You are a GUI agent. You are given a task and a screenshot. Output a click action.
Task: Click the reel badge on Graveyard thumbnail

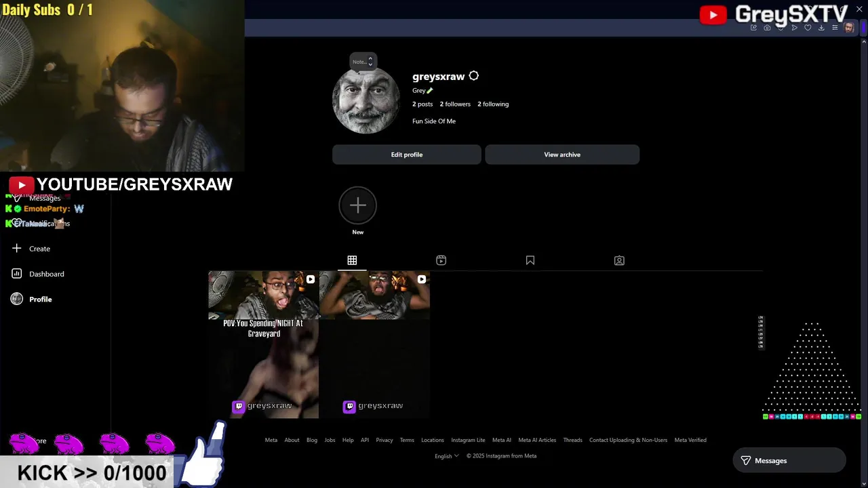coord(310,279)
